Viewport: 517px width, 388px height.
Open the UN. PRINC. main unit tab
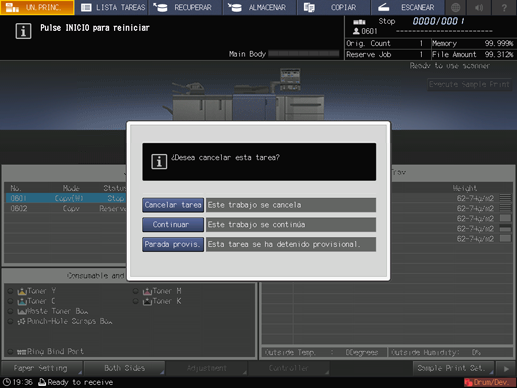(37, 7)
